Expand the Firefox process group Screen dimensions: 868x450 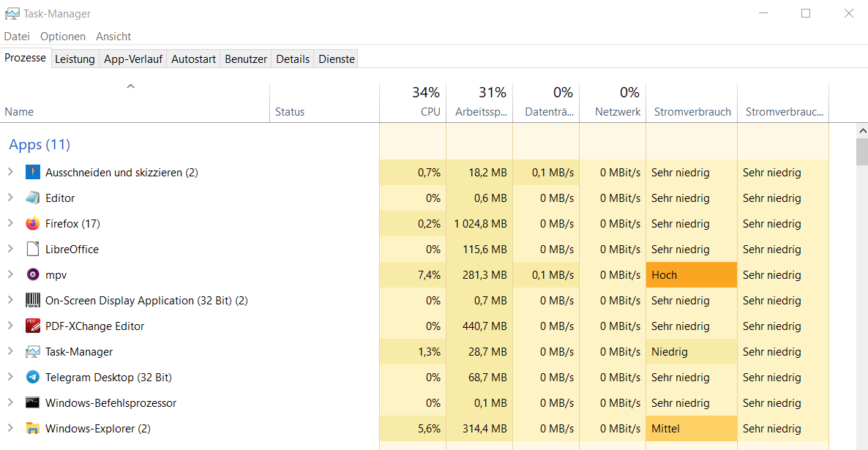pos(10,224)
